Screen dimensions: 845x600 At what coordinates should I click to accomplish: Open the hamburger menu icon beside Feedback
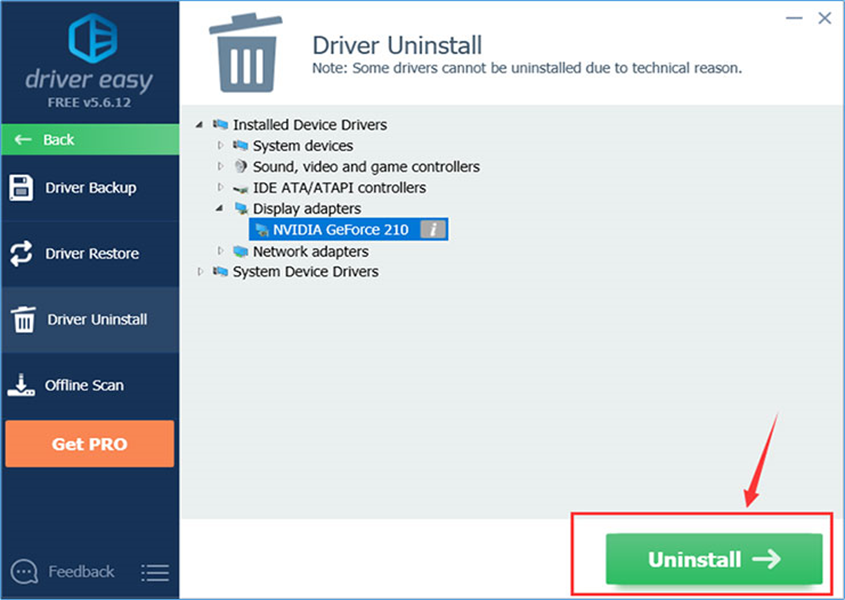tap(155, 573)
